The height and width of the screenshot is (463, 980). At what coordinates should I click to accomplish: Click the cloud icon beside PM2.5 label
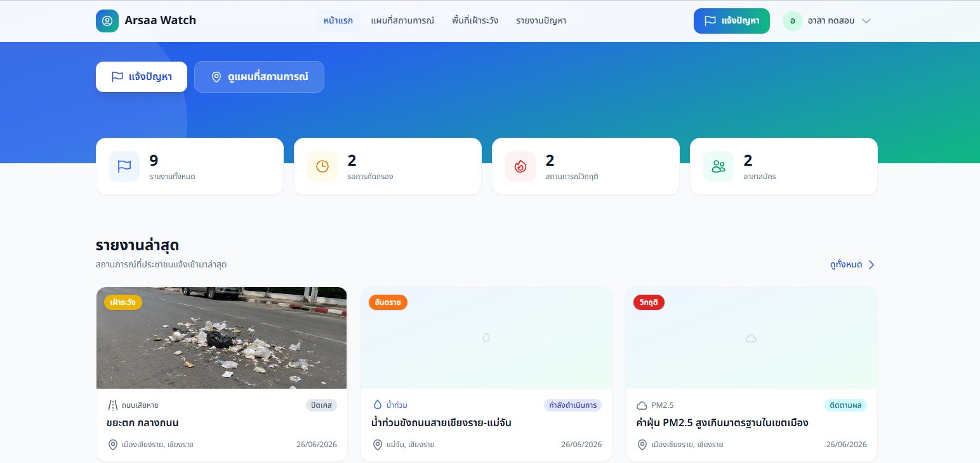click(642, 405)
